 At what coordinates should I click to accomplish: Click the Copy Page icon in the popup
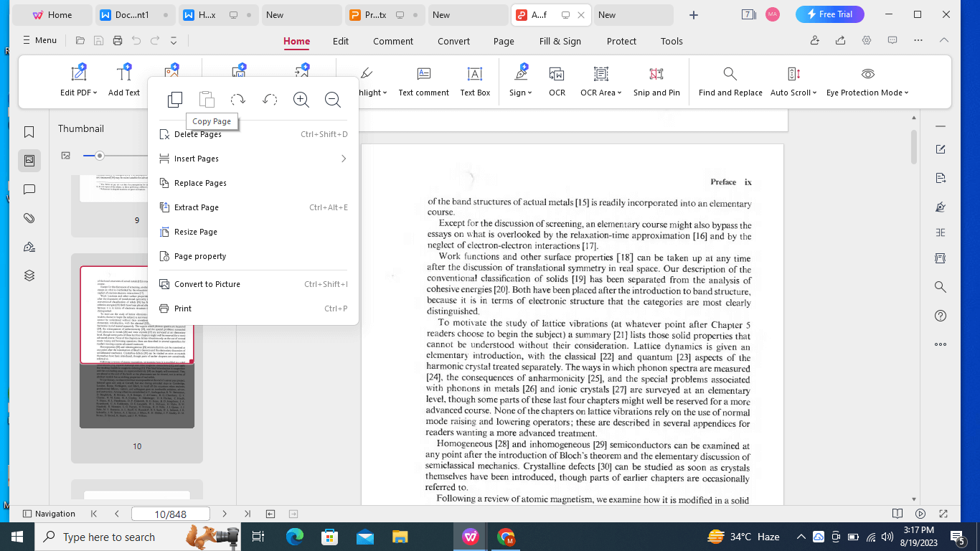click(174, 100)
